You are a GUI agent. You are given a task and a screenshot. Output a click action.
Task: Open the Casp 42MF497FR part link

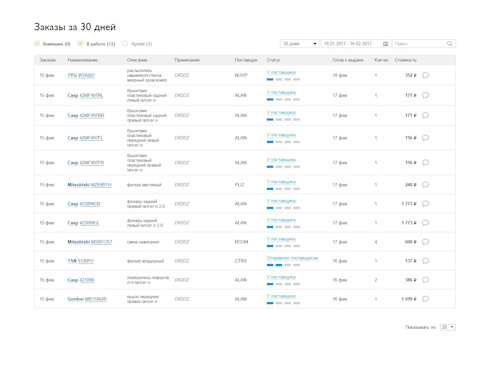tap(86, 163)
